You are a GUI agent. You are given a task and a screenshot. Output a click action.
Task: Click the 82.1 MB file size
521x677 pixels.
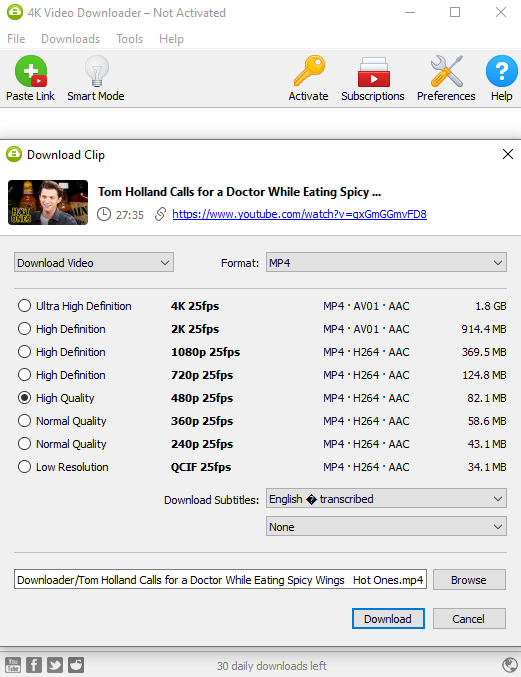486,398
